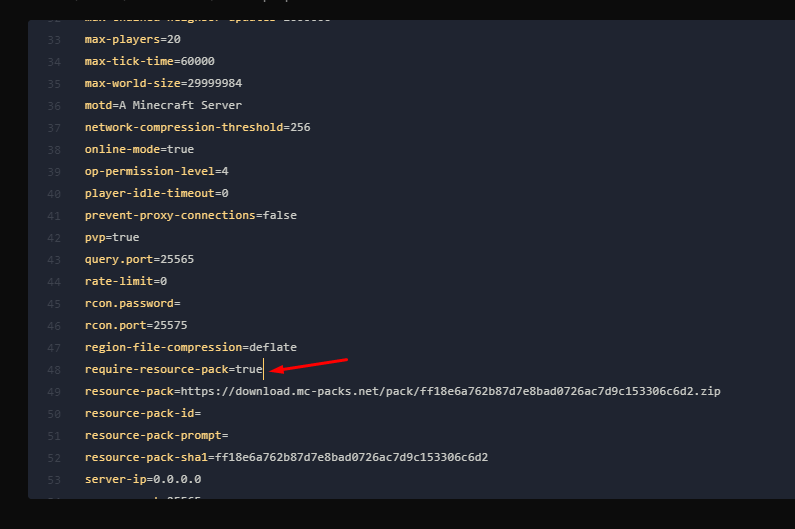The height and width of the screenshot is (529, 795).
Task: Click the 'deflate' value of region-file-compression
Action: pyautogui.click(x=273, y=347)
